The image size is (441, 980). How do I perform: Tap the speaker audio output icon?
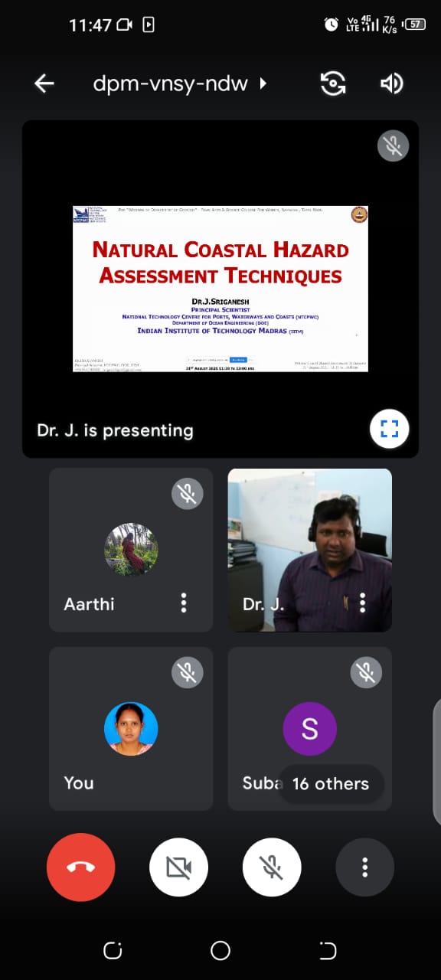[x=391, y=83]
